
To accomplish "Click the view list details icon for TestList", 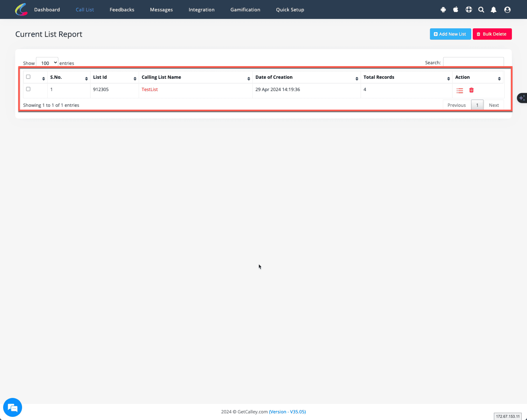I will click(x=460, y=91).
